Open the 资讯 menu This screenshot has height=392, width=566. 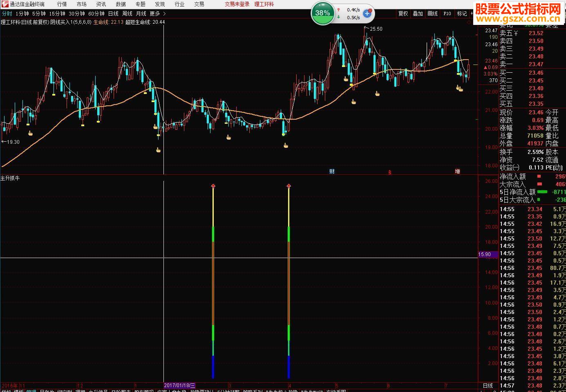[101, 4]
